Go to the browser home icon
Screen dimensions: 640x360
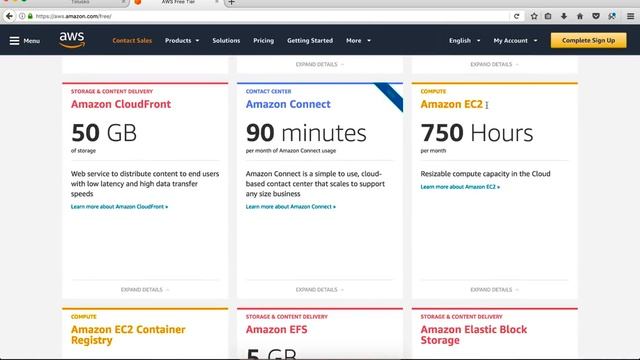[580, 16]
